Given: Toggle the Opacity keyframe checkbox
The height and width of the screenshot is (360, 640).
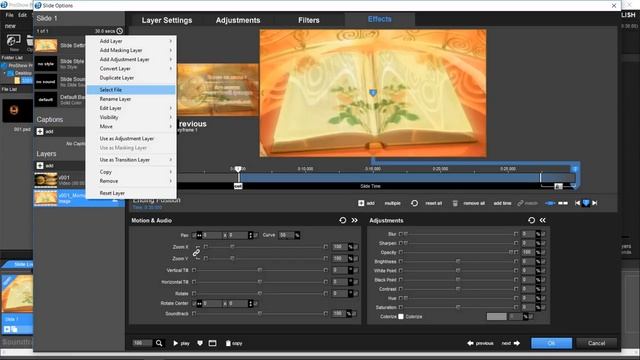Looking at the screenshot, I should point(400,252).
